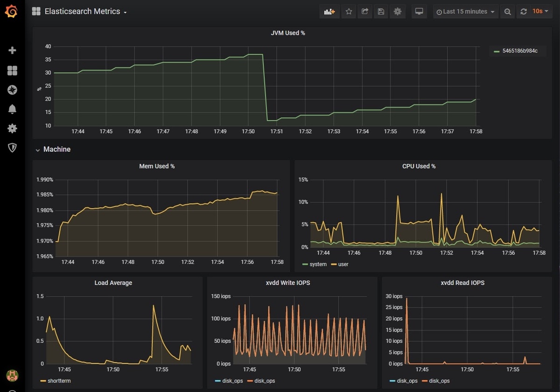The height and width of the screenshot is (392, 560).
Task: Open the Explore compass icon
Action: point(13,90)
